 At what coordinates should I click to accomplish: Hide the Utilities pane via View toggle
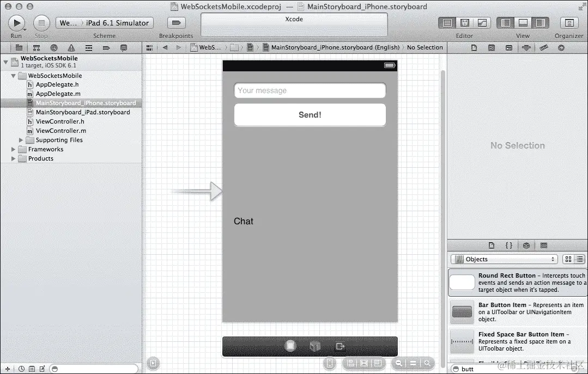(541, 23)
